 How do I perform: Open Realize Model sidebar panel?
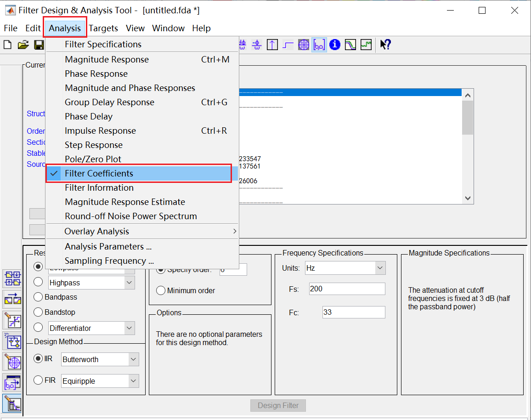[x=13, y=341]
